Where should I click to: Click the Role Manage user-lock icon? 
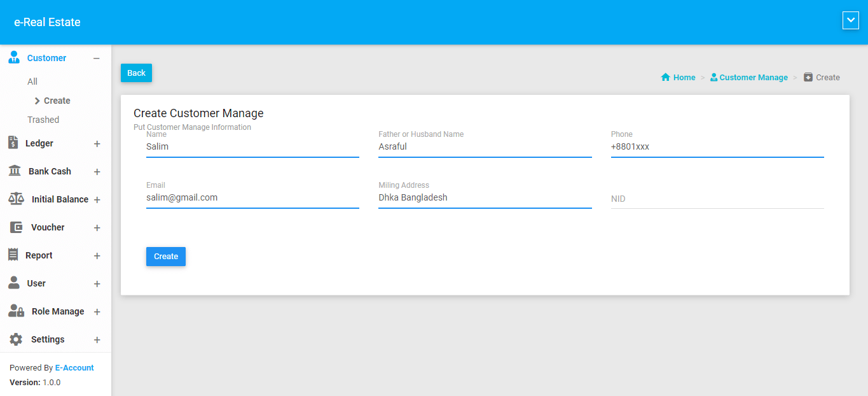(x=16, y=311)
